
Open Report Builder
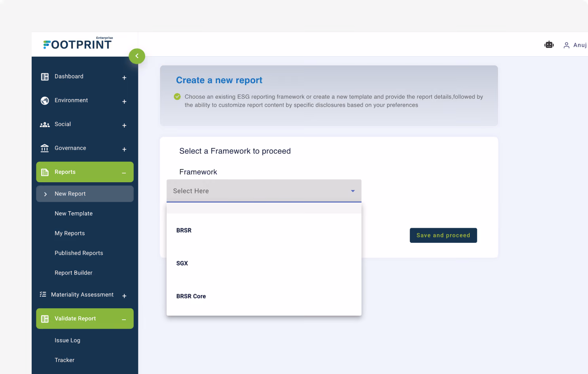click(x=74, y=273)
